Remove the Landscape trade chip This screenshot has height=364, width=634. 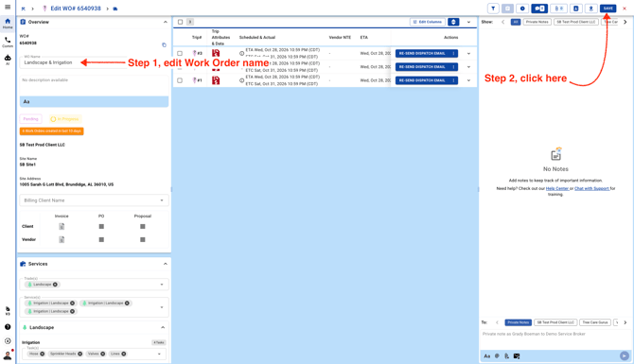[x=56, y=285]
